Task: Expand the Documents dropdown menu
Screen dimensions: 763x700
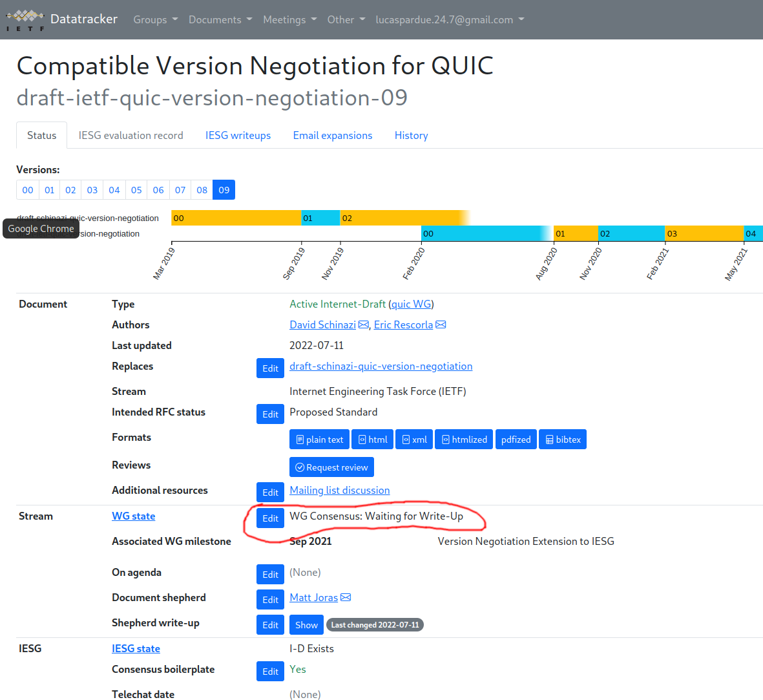Action: pos(220,20)
